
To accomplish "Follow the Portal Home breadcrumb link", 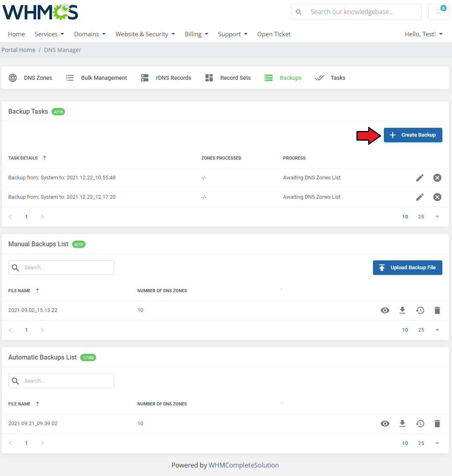I will pos(19,50).
